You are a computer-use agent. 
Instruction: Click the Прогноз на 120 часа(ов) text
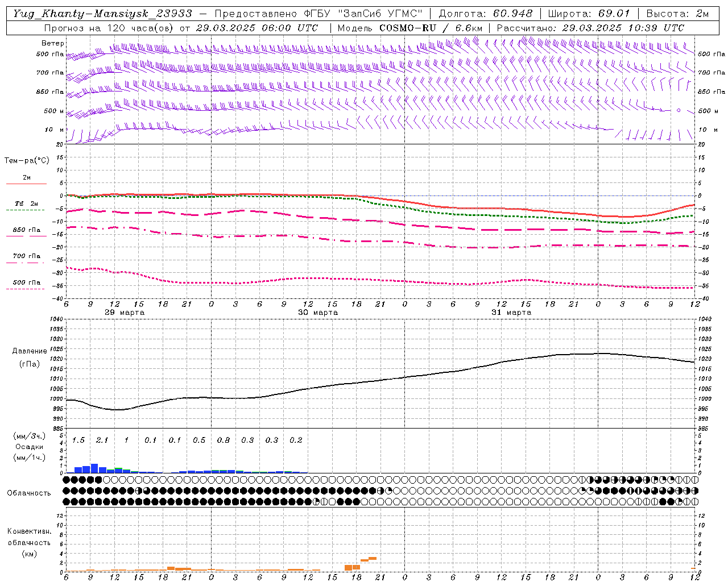pos(110,28)
